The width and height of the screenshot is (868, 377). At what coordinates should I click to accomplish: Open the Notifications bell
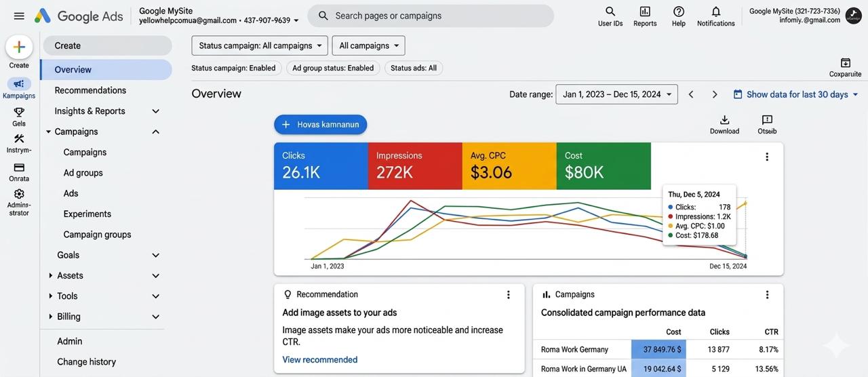point(716,12)
